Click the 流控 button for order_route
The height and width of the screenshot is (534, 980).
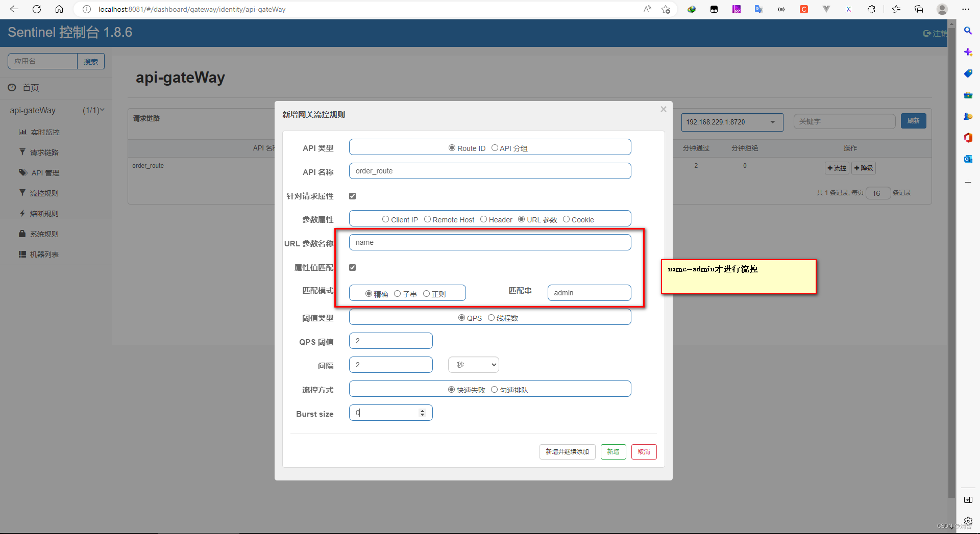click(837, 168)
